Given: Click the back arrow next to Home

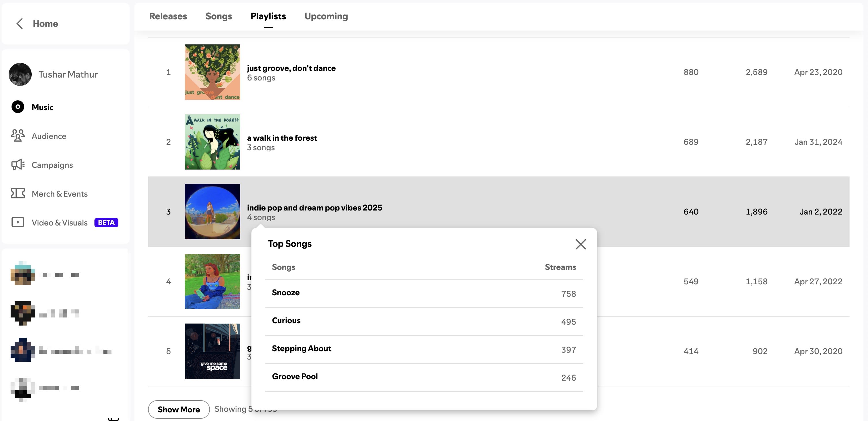Looking at the screenshot, I should click(20, 24).
